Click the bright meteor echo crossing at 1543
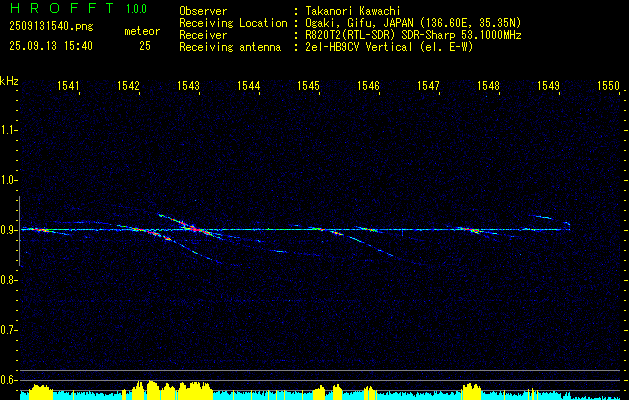The width and height of the screenshot is (629, 400). (x=195, y=229)
